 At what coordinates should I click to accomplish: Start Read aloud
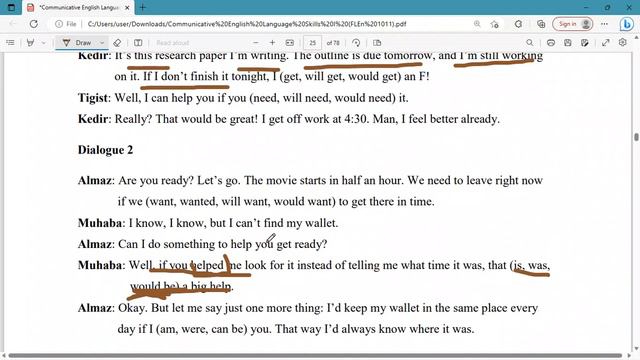coord(172,42)
